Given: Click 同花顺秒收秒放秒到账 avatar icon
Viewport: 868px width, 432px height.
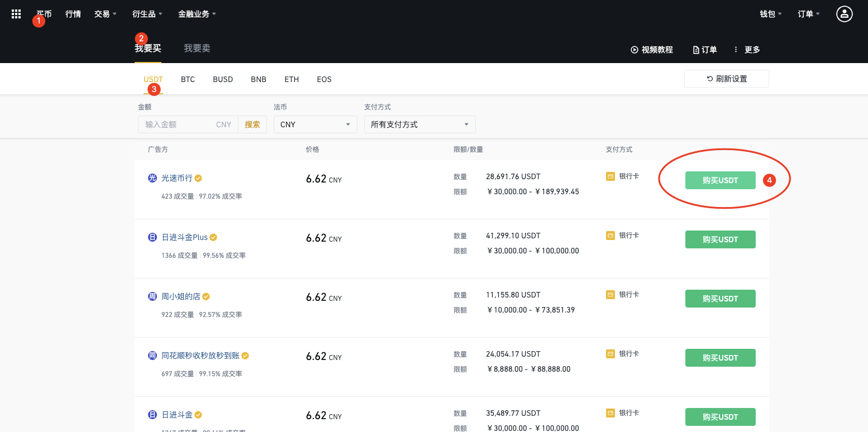Looking at the screenshot, I should 152,356.
